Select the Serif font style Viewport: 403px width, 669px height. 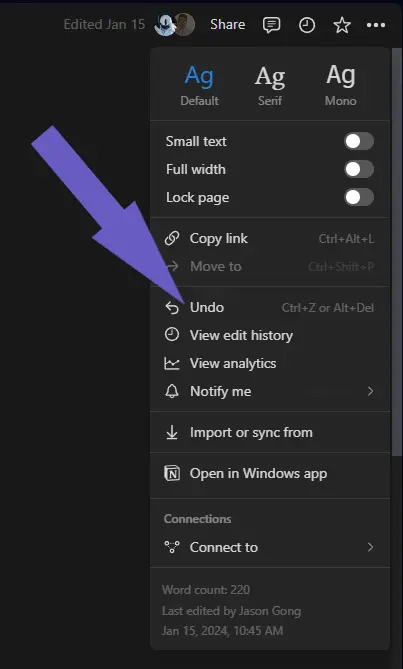[270, 86]
